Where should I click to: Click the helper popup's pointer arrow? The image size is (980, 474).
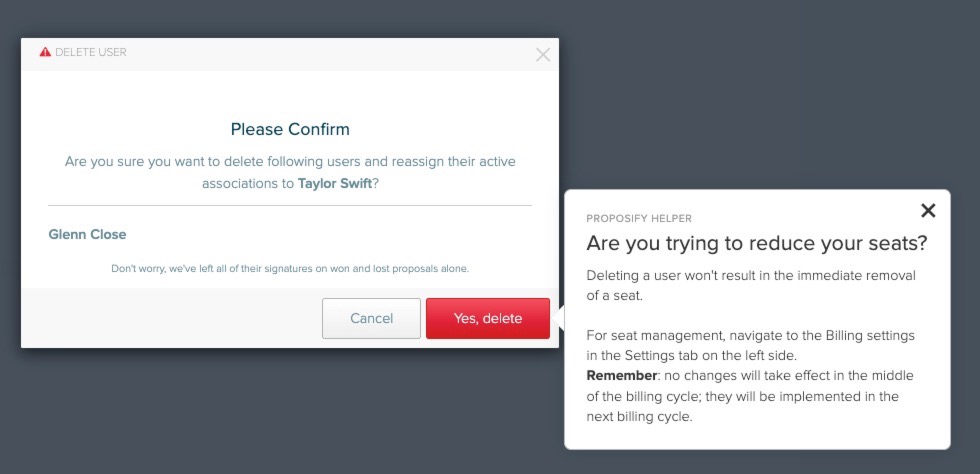[x=559, y=318]
